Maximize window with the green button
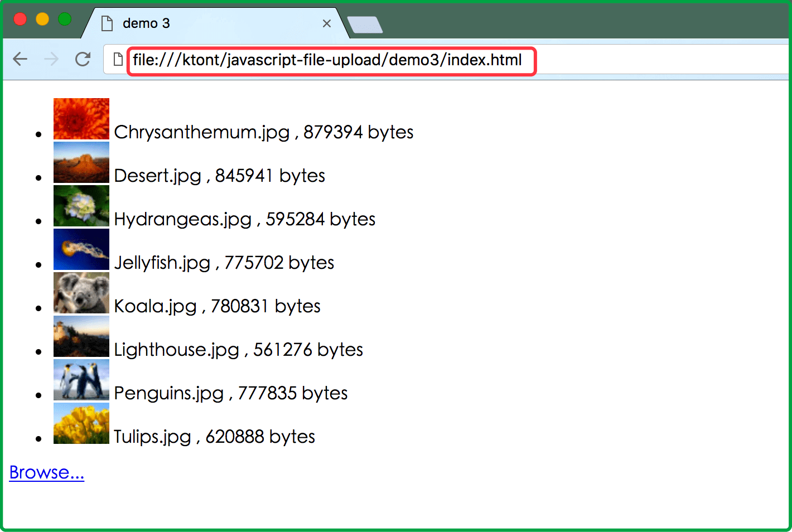The image size is (792, 532). click(65, 19)
